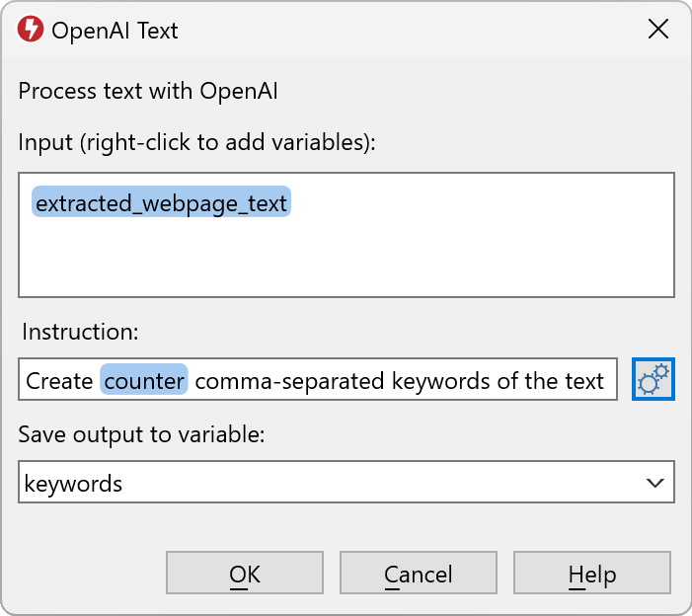Close the OpenAI Text dialog
Screen dimensions: 692x616
pyautogui.click(x=658, y=29)
